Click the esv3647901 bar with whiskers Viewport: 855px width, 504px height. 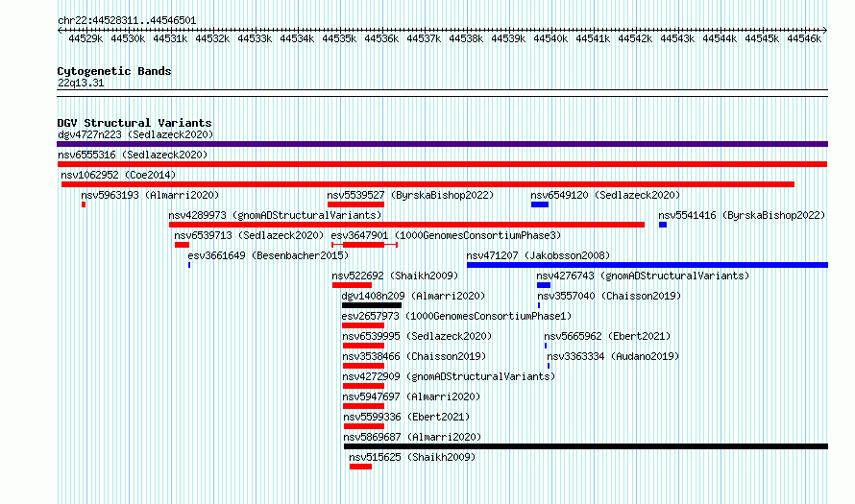pyautogui.click(x=364, y=245)
